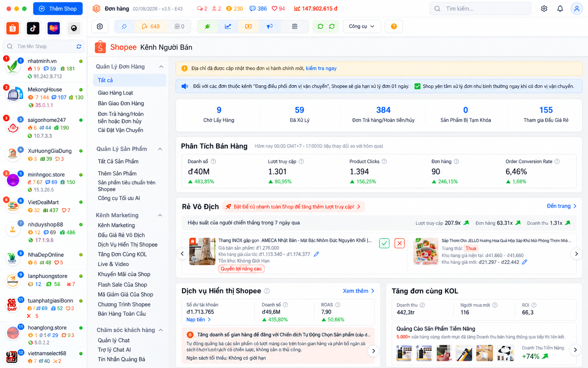Click the help icon next to Doanh số in Phân Tích Bán Hàng
This screenshot has height=368, width=588.
tap(214, 161)
